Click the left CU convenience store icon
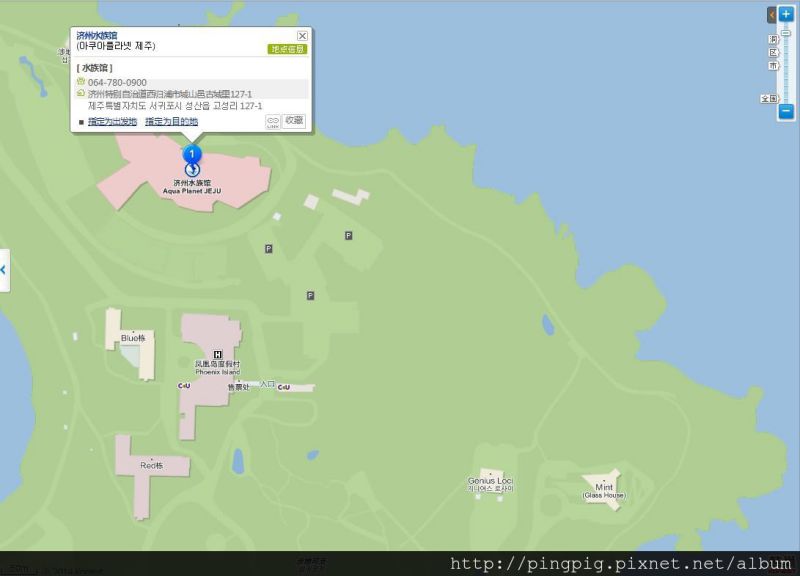 click(184, 386)
